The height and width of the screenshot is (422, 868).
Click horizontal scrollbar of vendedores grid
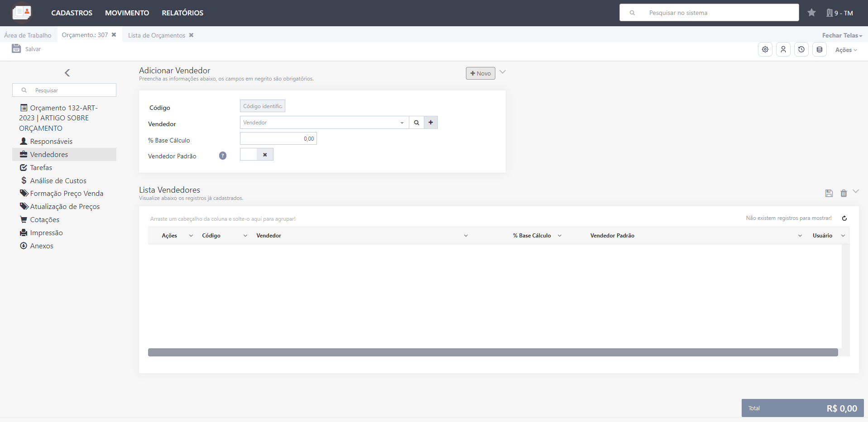click(x=493, y=352)
